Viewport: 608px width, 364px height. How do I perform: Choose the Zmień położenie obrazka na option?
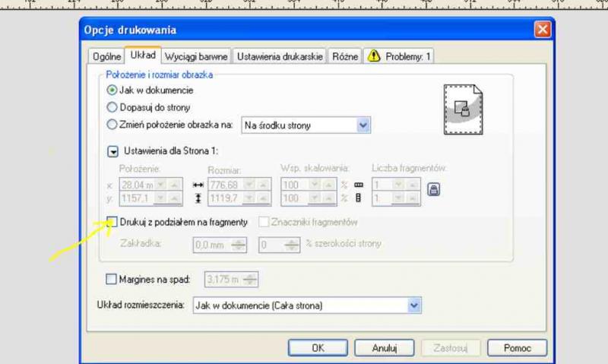coord(112,125)
